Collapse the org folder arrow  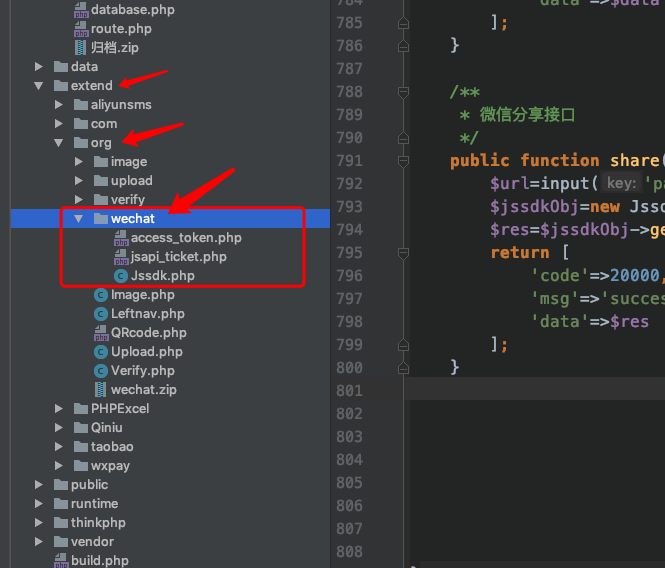pyautogui.click(x=59, y=143)
